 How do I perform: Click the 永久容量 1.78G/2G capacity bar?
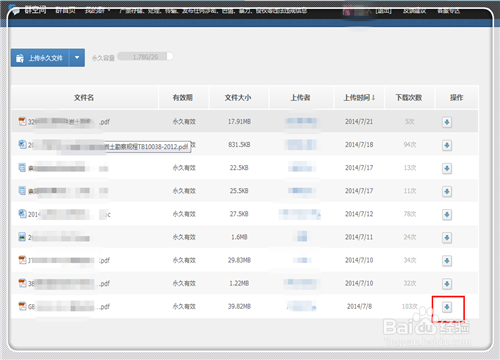point(145,57)
